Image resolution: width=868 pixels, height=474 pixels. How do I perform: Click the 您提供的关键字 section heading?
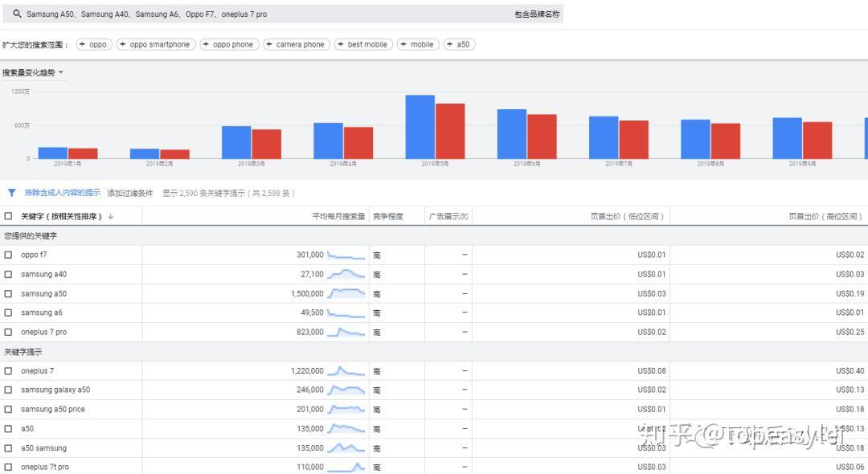[x=31, y=235]
